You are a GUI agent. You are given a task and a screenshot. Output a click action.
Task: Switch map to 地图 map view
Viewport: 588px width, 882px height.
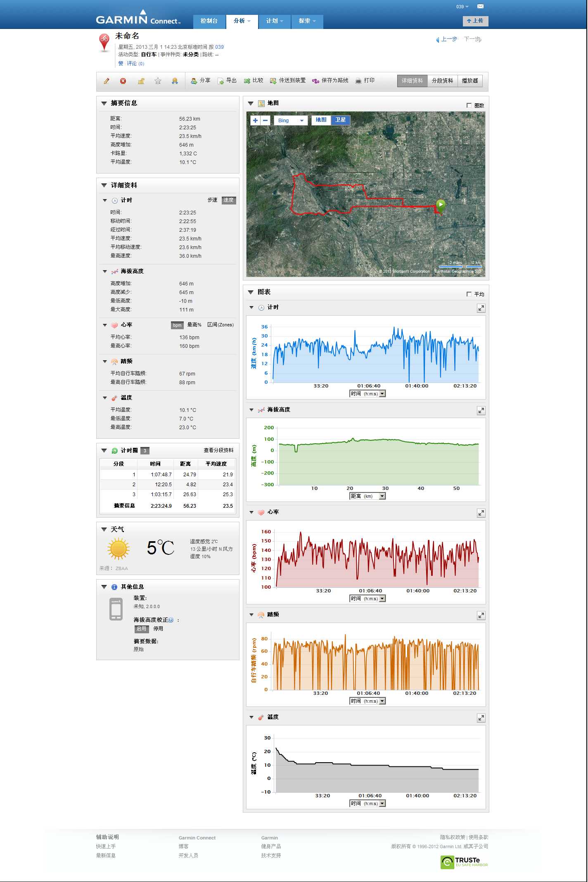[321, 120]
